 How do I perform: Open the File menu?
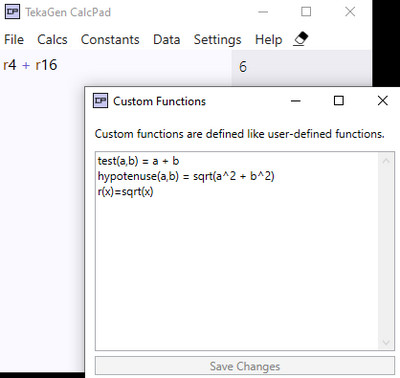[14, 40]
